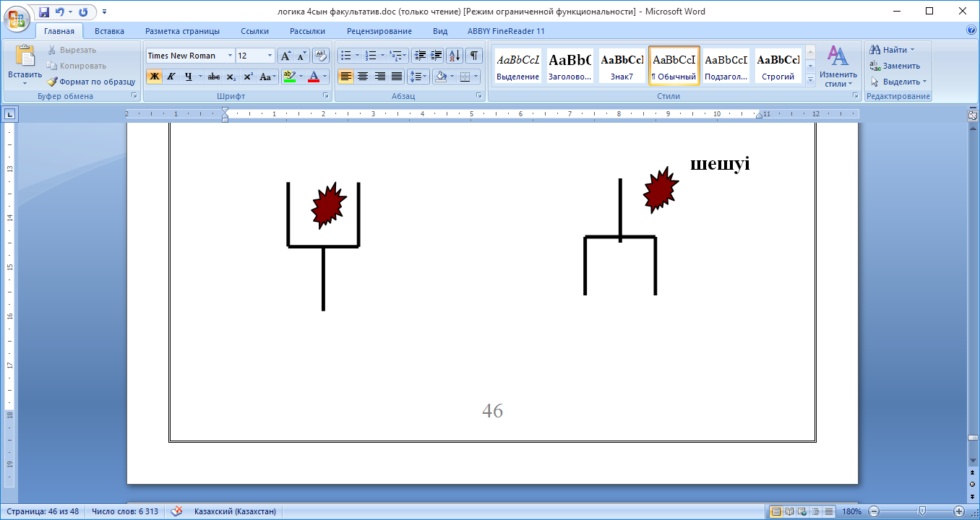Open Word help question mark icon

tap(971, 31)
